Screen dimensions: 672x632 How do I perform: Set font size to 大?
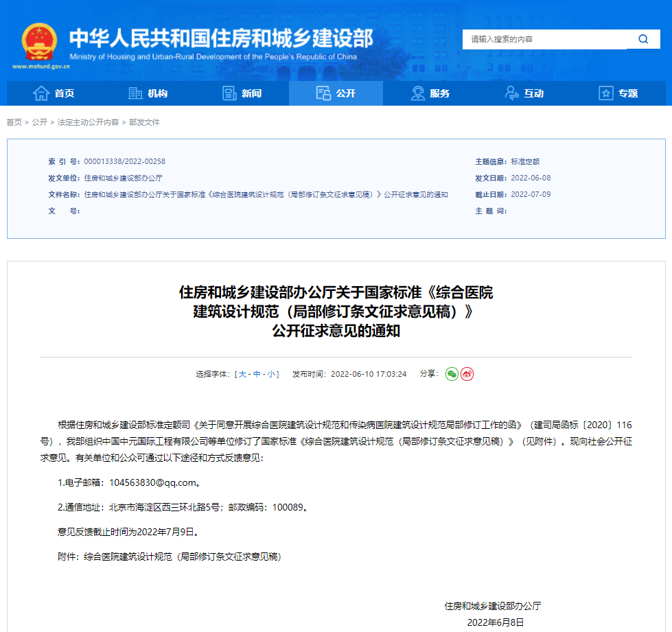[242, 374]
